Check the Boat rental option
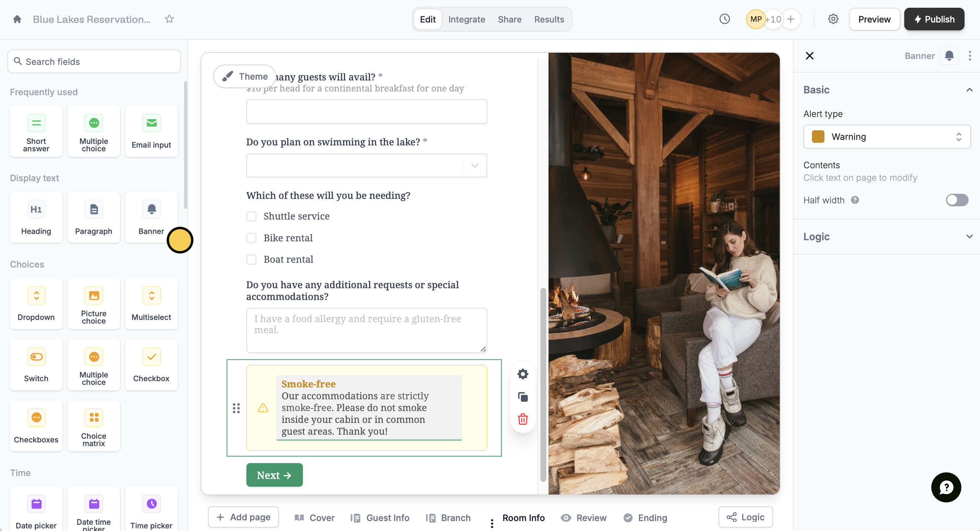The height and width of the screenshot is (531, 980). coord(252,260)
